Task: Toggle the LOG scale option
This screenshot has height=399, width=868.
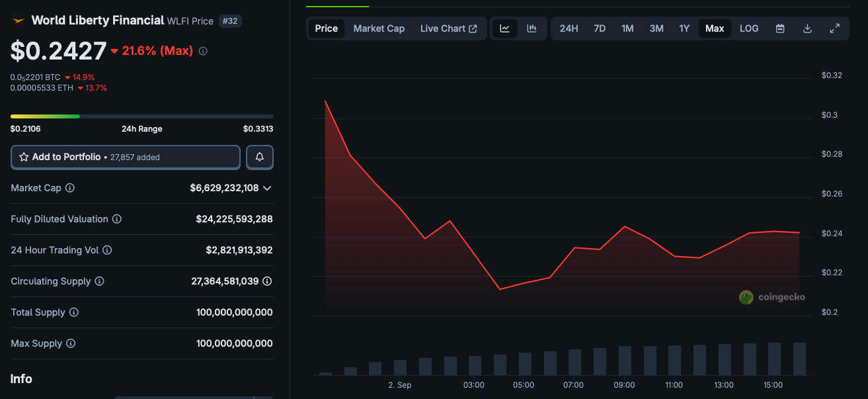Action: coord(749,28)
